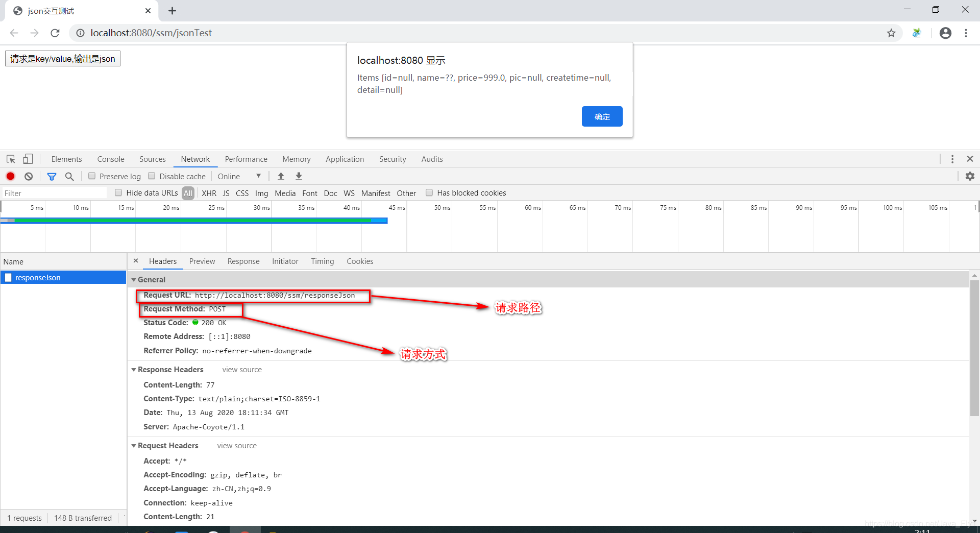Click the 请求是key/value,输出是json button
Image resolution: width=980 pixels, height=533 pixels.
(x=63, y=59)
